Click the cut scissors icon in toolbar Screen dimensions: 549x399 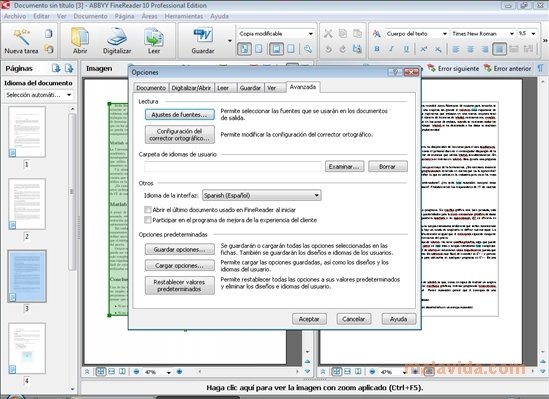coord(328,34)
